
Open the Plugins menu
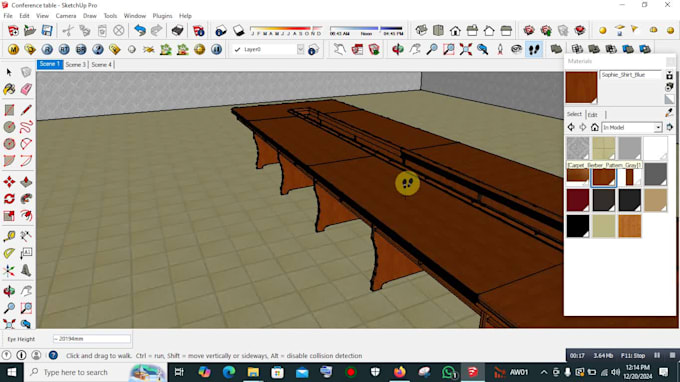[162, 16]
